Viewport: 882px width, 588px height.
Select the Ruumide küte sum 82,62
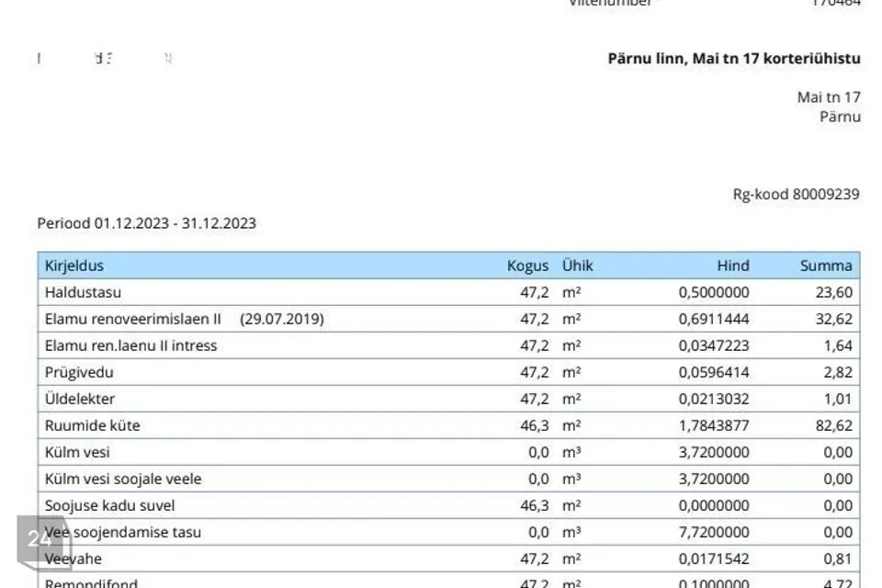[834, 425]
